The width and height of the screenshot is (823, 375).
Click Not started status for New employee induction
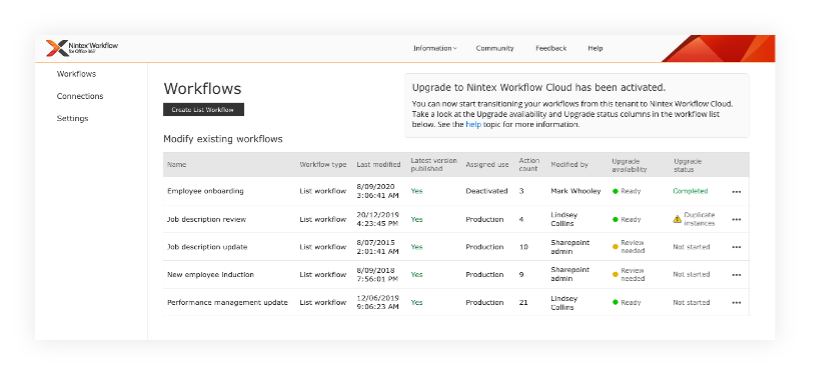pyautogui.click(x=691, y=275)
